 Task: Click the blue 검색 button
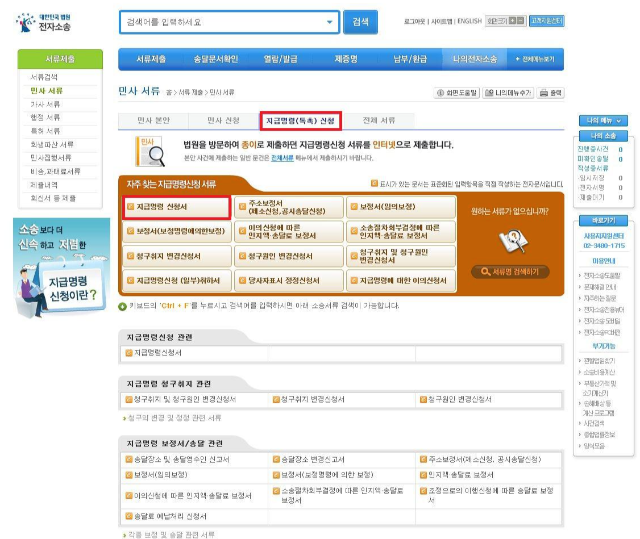pos(360,22)
